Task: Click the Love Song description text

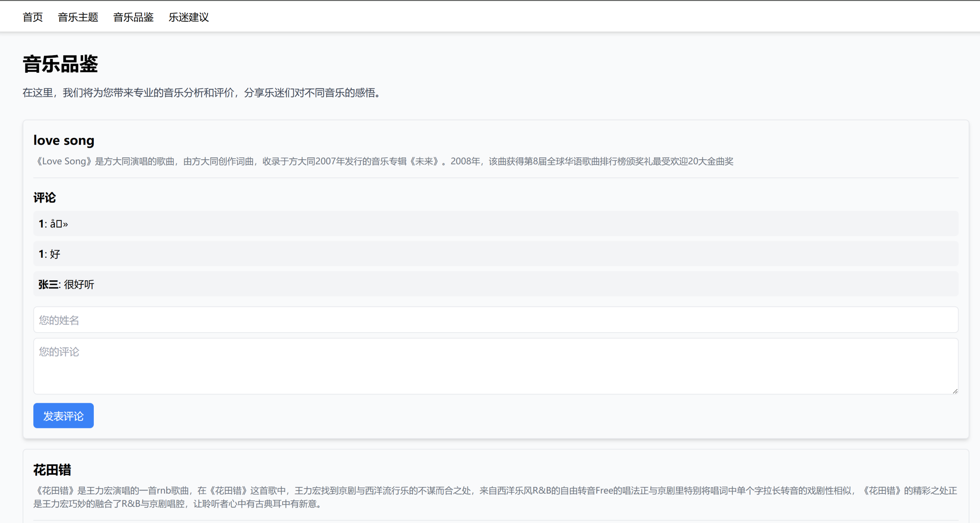Action: [383, 161]
